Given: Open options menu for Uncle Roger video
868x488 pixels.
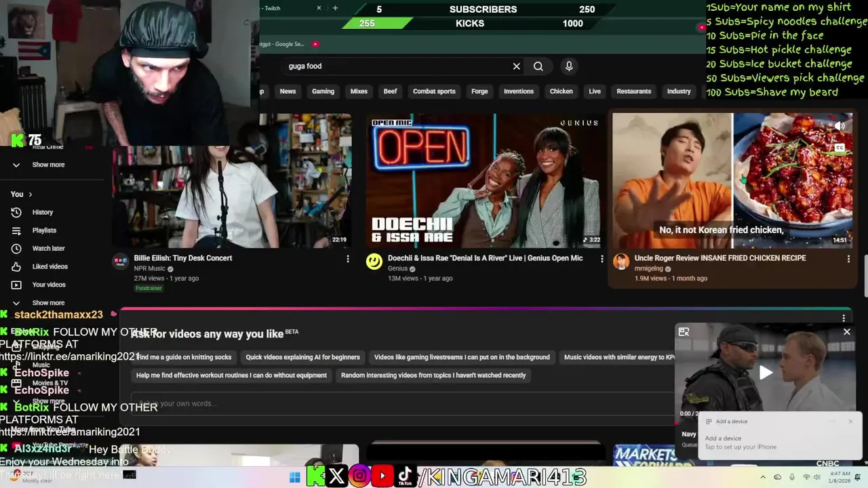Looking at the screenshot, I should (848, 259).
